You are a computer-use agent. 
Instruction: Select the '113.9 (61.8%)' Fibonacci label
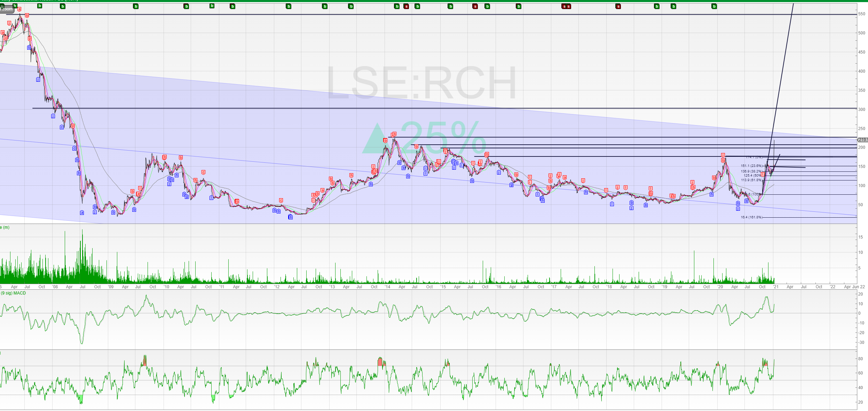[x=751, y=180]
